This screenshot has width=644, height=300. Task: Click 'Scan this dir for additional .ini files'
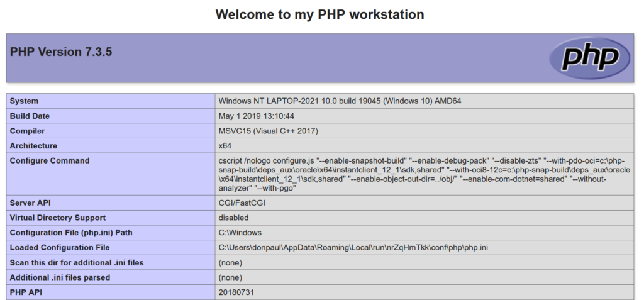point(77,263)
